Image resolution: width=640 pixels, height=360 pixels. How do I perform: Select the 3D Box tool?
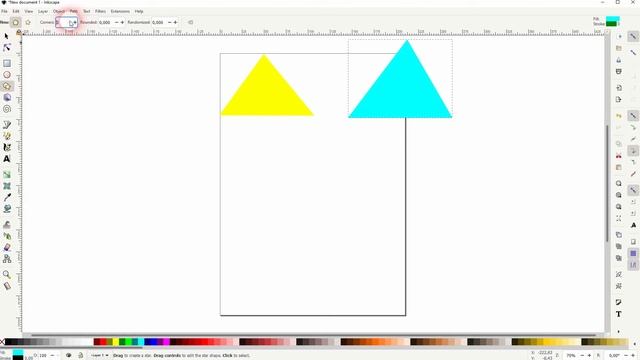7,98
